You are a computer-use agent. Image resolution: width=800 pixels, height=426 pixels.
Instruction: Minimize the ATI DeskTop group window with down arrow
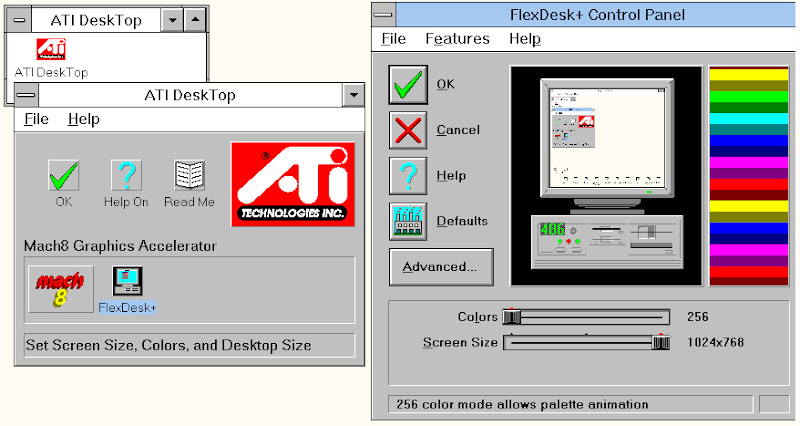click(172, 20)
